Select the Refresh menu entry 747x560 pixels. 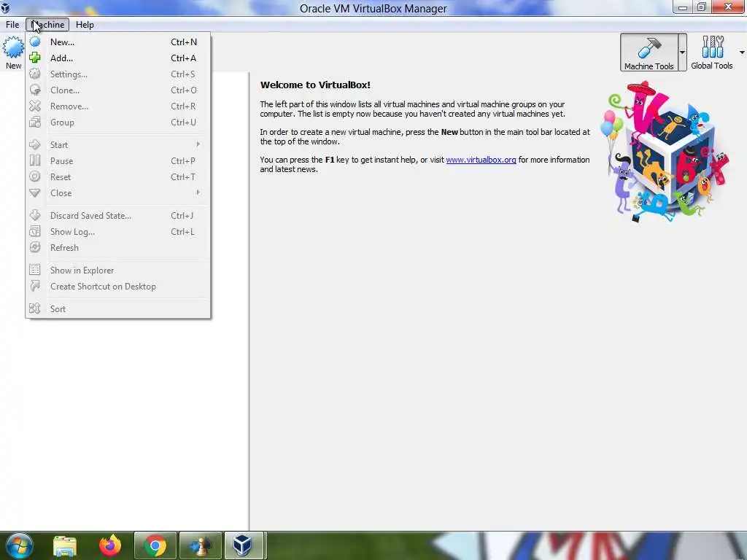pyautogui.click(x=117, y=248)
